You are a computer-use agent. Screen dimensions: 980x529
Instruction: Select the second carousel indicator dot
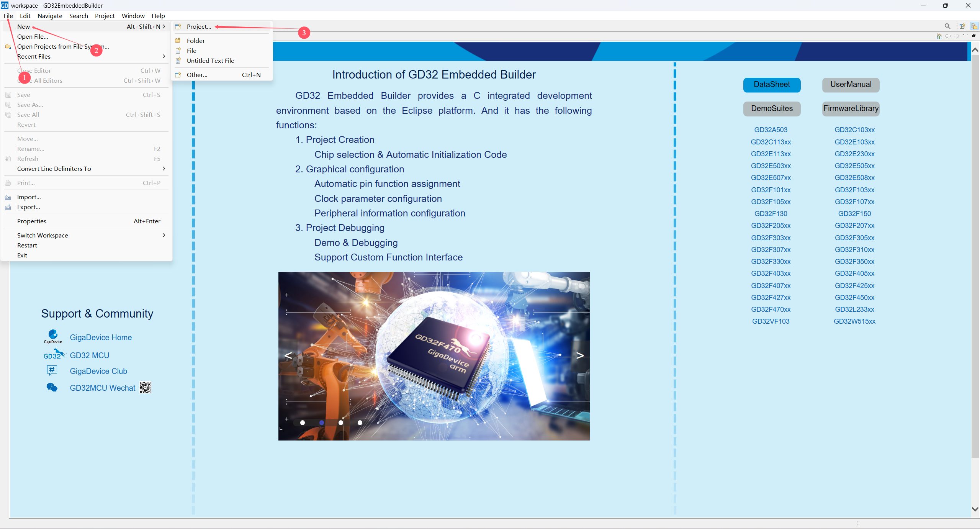pyautogui.click(x=322, y=423)
